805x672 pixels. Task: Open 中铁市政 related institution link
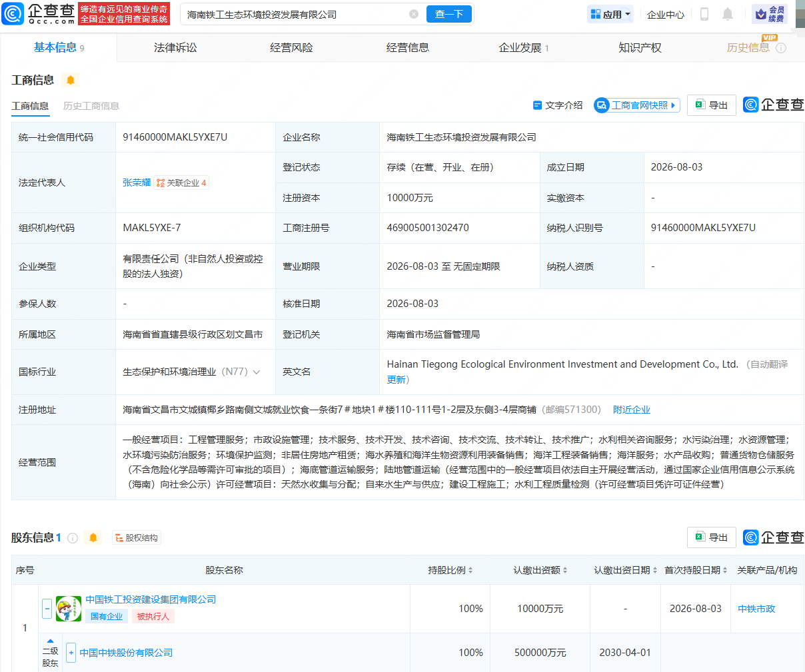point(756,609)
